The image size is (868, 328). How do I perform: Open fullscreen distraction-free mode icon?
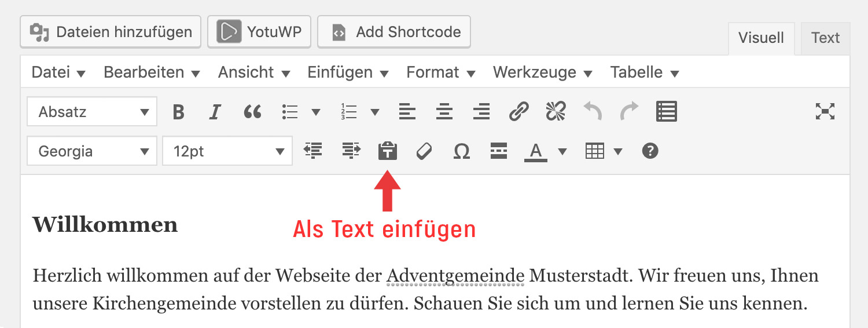pos(825,111)
